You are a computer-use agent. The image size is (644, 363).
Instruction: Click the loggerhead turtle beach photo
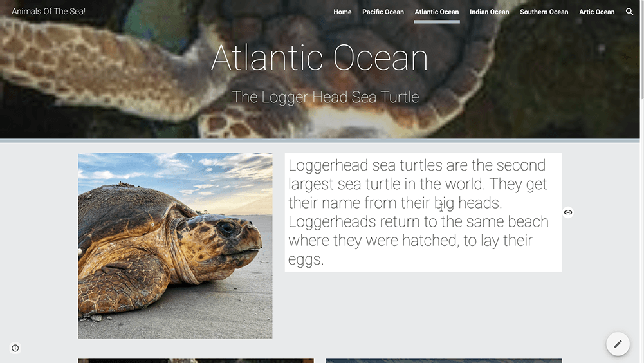(175, 245)
